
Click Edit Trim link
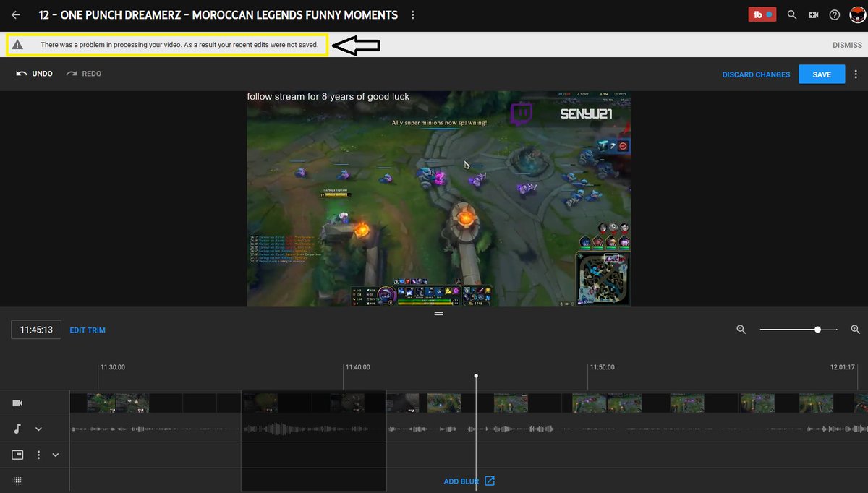tap(88, 330)
